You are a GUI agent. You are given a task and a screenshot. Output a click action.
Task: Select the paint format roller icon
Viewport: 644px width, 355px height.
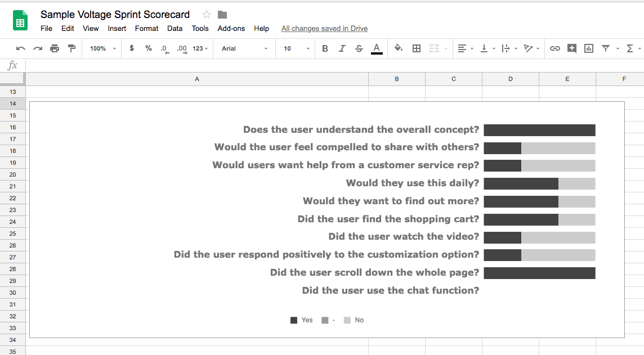(x=71, y=48)
